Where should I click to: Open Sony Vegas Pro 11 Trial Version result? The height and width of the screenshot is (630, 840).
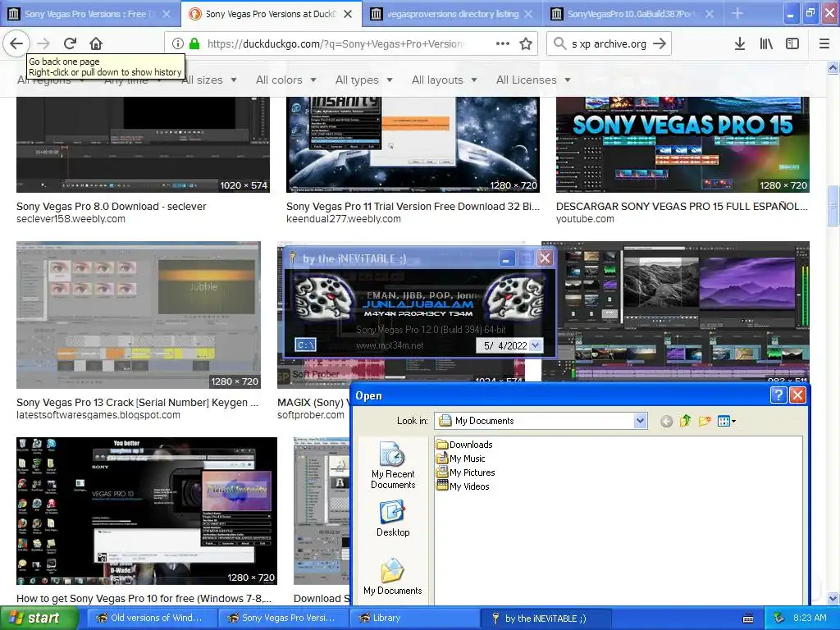(x=413, y=206)
